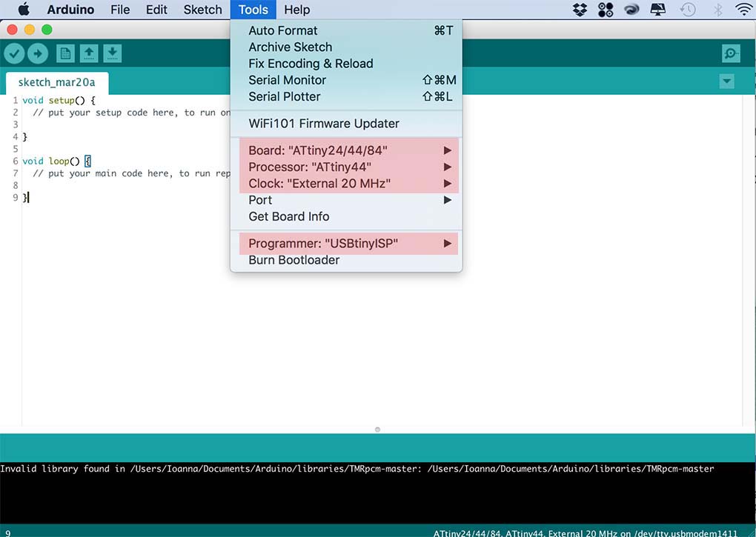Open the Help menu
The height and width of the screenshot is (537, 756).
coord(297,10)
